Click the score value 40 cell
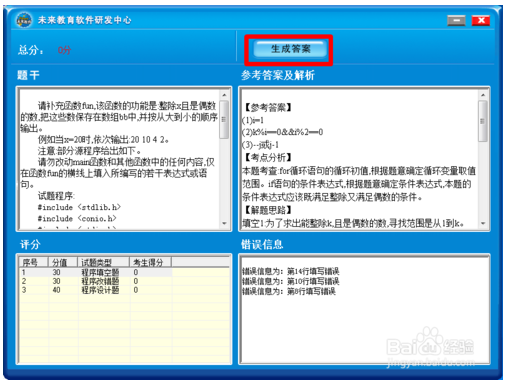The height and width of the screenshot is (383, 508). tap(57, 290)
